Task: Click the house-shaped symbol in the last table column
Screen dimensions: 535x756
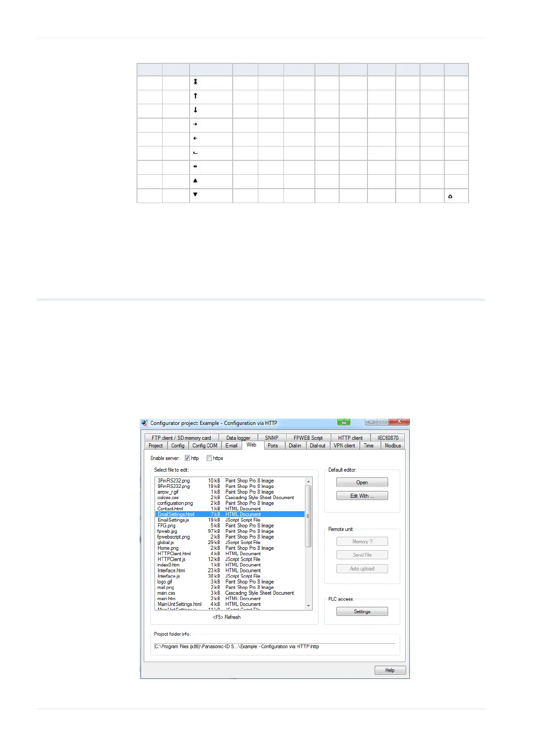Action: (x=450, y=196)
